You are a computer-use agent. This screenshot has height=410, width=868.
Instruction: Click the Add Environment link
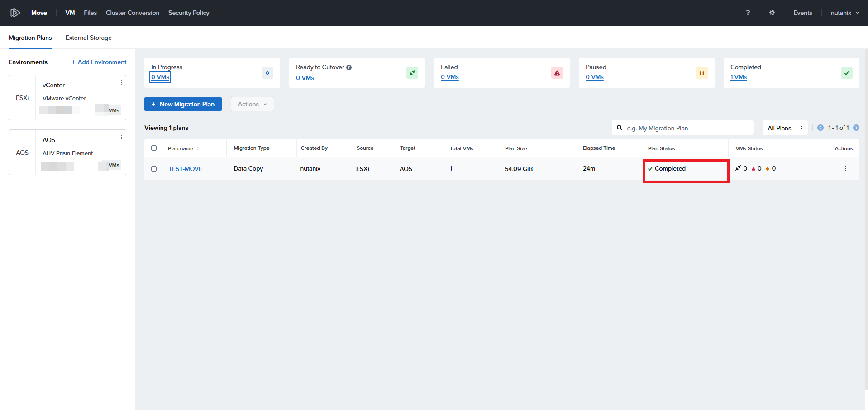(x=99, y=62)
